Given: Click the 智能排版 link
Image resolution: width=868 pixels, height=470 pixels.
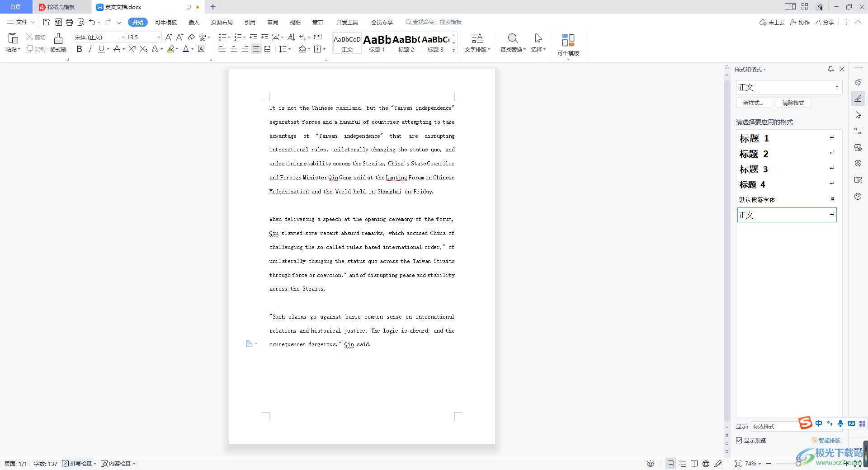Looking at the screenshot, I should click(826, 440).
